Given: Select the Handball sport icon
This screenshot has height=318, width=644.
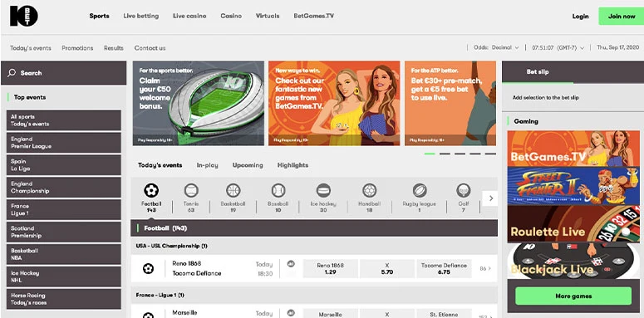Looking at the screenshot, I should click(369, 190).
